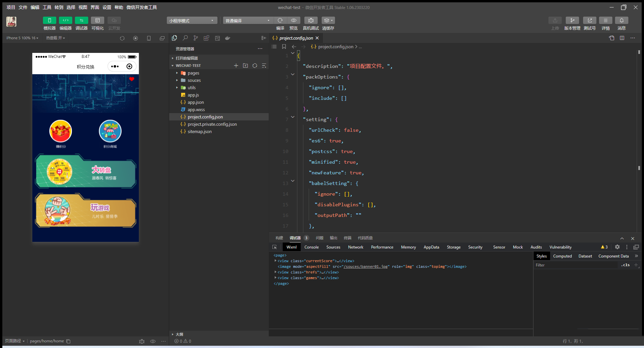Open the 小程序模式 mode dropdown
Viewport: 644px width, 348px height.
tap(192, 21)
